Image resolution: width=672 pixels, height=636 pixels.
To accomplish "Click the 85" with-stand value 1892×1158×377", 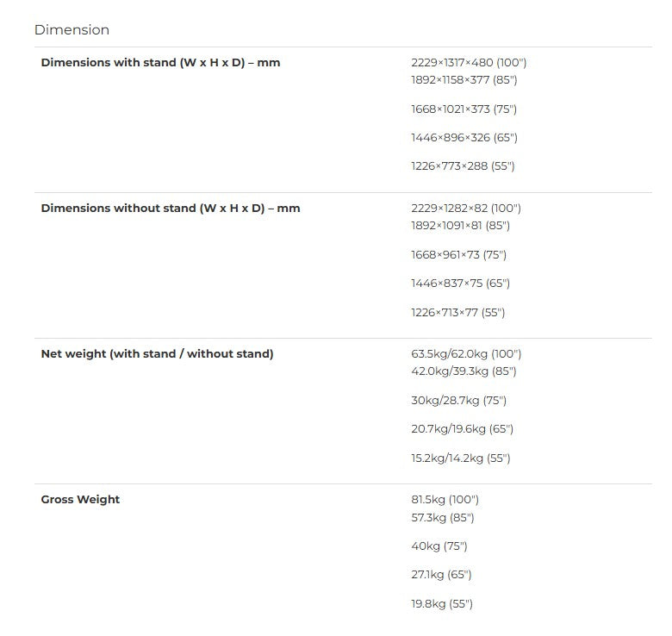I will pyautogui.click(x=464, y=79).
